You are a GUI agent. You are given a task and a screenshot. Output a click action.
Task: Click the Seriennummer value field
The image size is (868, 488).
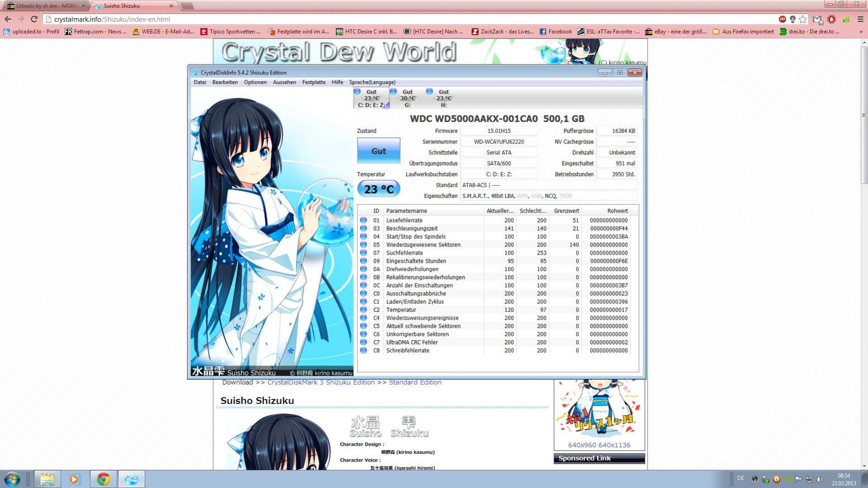tap(499, 142)
